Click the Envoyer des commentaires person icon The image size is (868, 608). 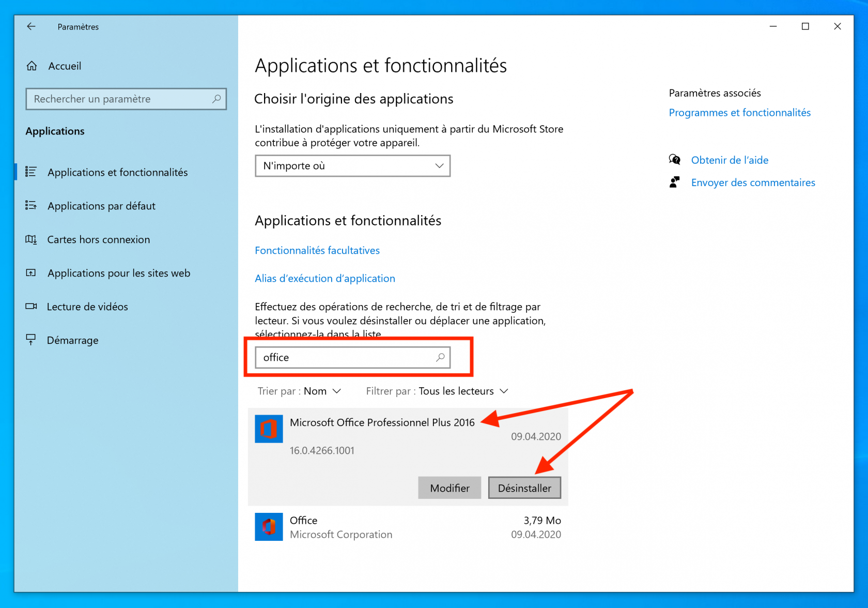(674, 183)
